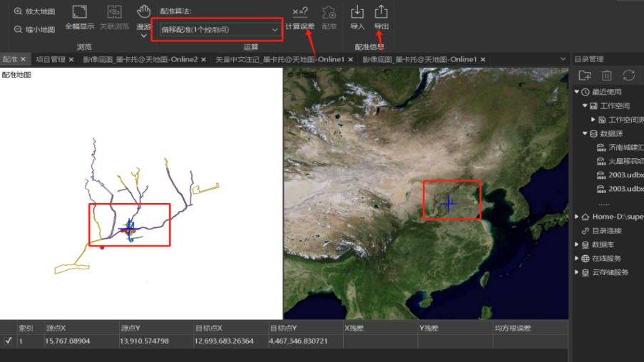Select the first 2003.udbx datasource
The image size is (644, 362).
620,175
